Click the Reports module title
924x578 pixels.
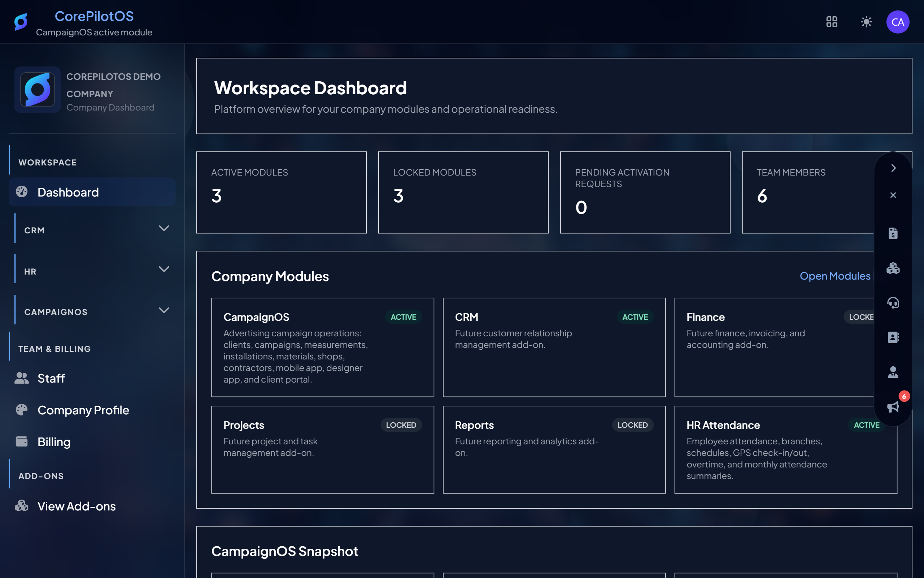(474, 425)
